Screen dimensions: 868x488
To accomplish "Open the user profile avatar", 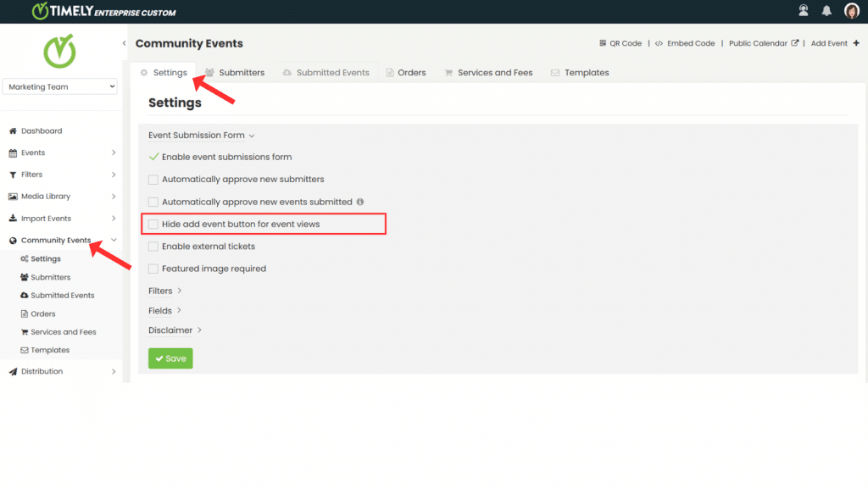I will tap(851, 11).
